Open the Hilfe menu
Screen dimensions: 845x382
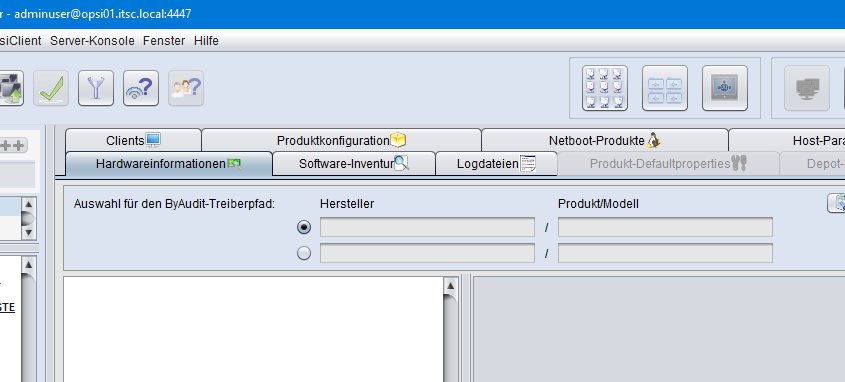pos(206,41)
